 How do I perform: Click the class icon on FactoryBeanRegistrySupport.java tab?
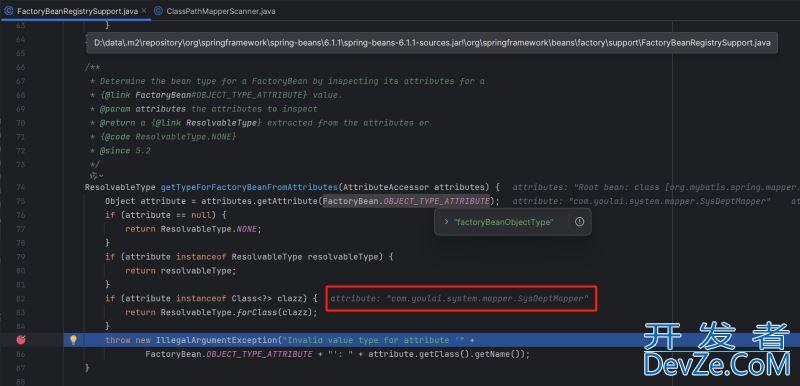[x=9, y=11]
